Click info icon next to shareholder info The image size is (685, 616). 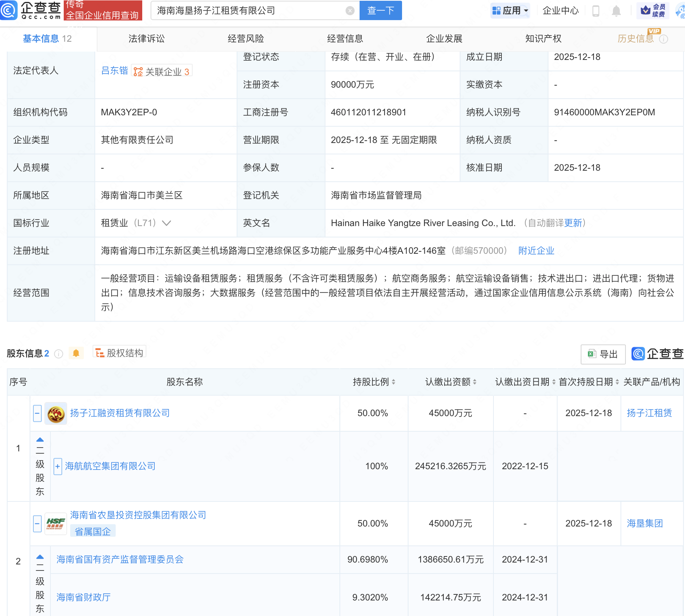(58, 354)
